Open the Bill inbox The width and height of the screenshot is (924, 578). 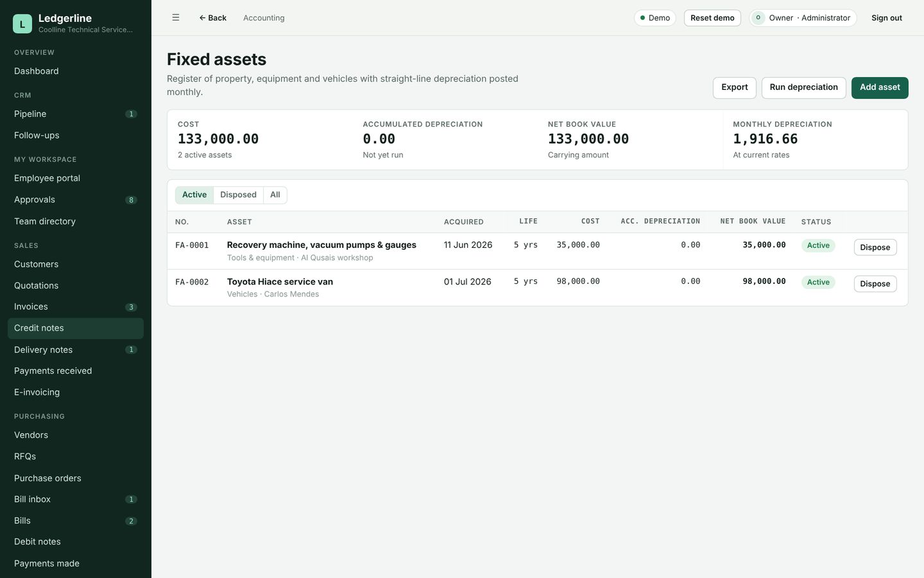tap(76, 500)
